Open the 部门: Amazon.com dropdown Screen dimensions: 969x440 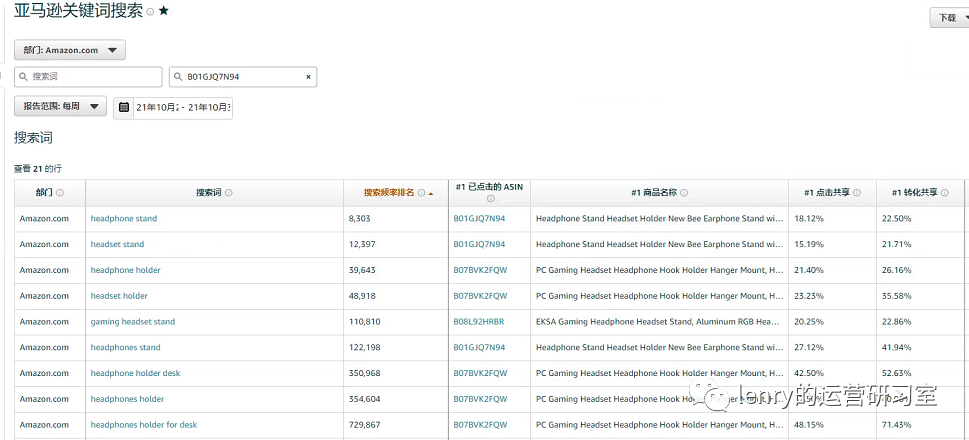coord(70,50)
